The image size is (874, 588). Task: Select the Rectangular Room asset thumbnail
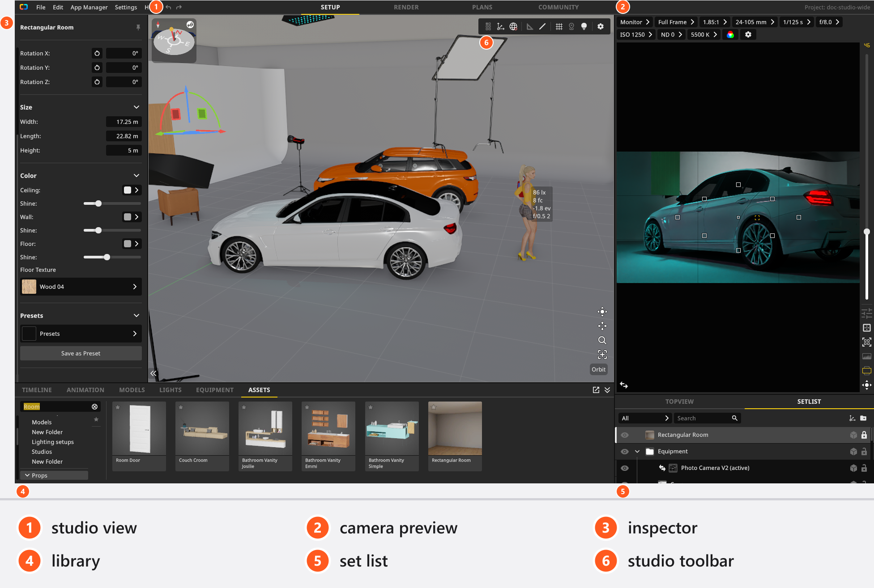[x=455, y=428]
